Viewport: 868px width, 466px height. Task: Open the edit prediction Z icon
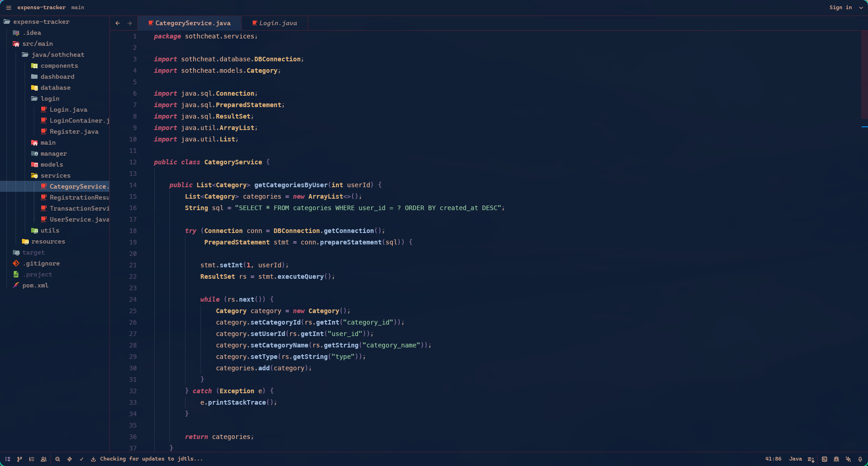click(x=811, y=459)
